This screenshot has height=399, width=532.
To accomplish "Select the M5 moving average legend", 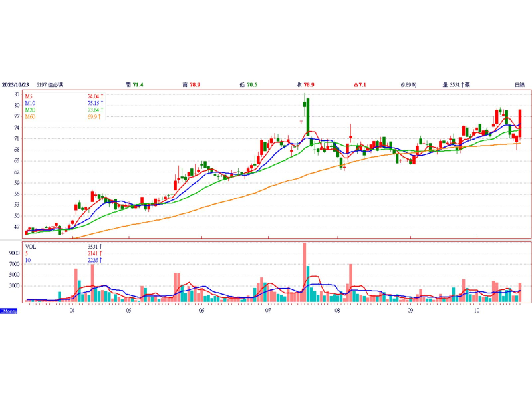I will 30,97.
